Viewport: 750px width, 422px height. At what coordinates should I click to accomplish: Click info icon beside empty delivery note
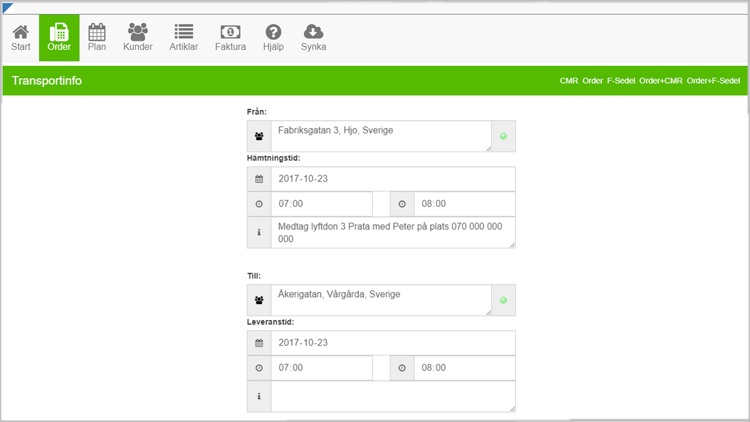click(259, 397)
